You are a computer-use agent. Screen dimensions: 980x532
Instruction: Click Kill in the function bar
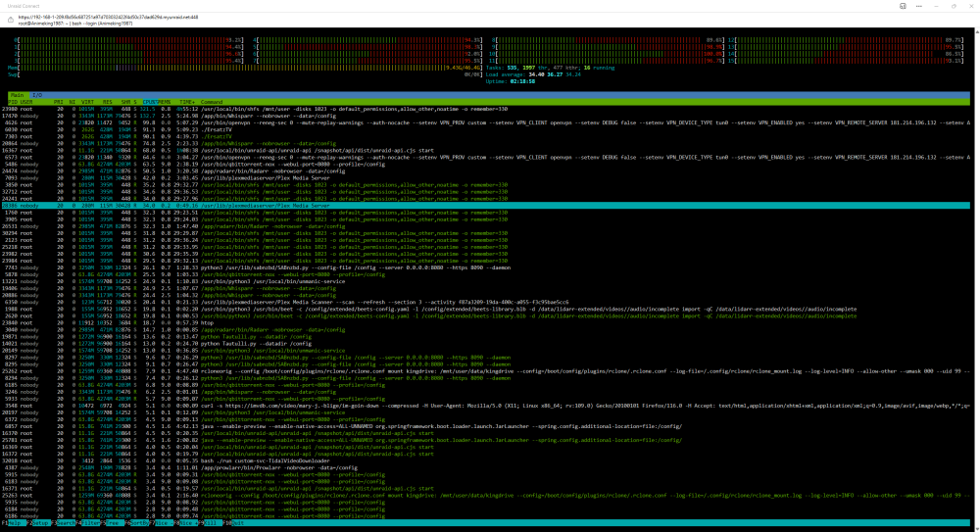tap(211, 523)
